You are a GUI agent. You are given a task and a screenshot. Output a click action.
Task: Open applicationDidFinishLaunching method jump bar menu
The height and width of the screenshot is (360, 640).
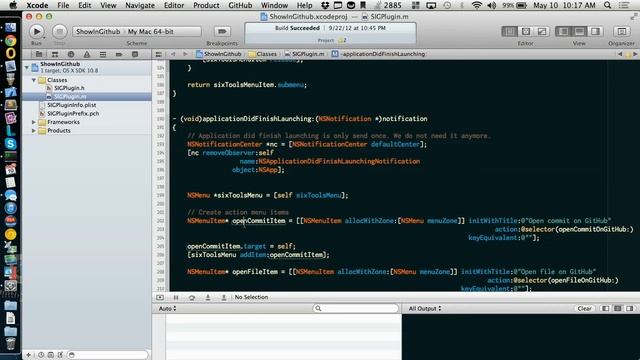pos(378,54)
